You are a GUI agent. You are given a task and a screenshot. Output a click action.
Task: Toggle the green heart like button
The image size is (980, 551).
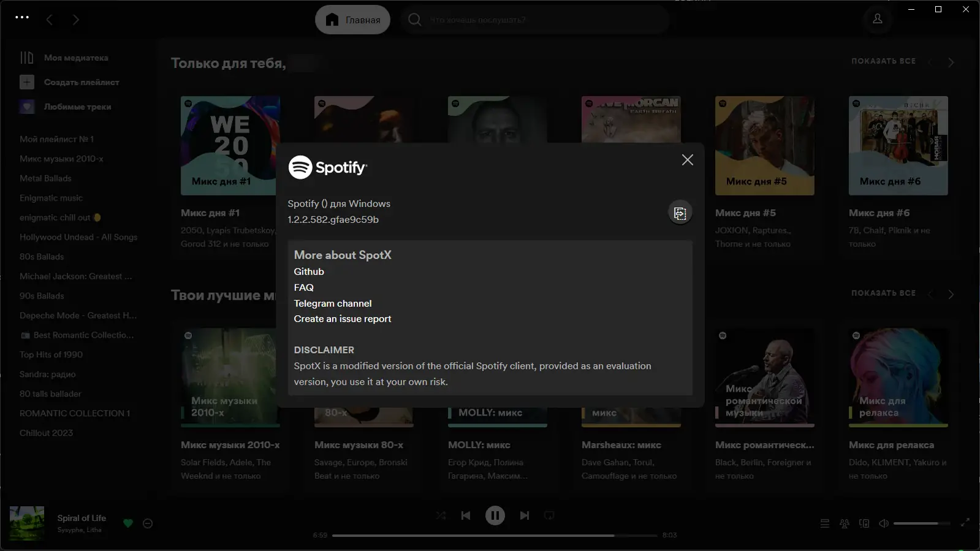(x=128, y=523)
